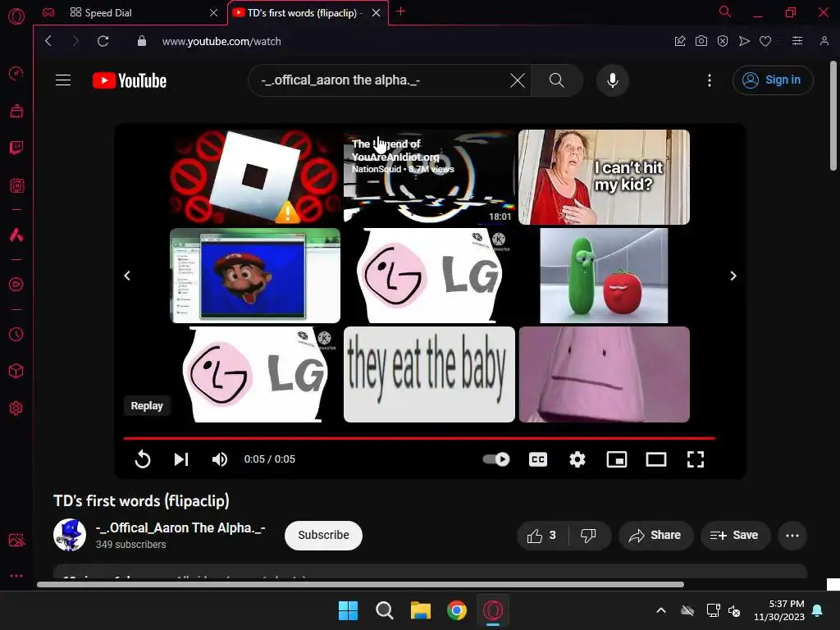Open the pink face suggested video
Image resolution: width=840 pixels, height=630 pixels.
click(x=604, y=374)
